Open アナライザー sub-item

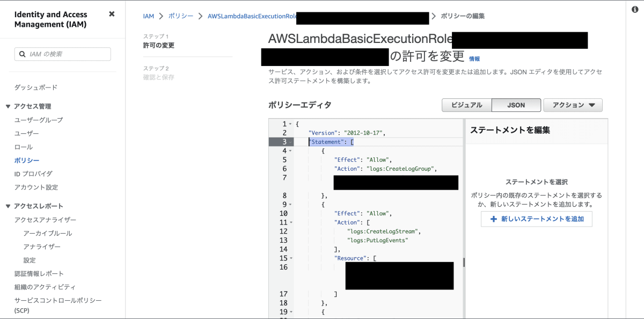42,247
